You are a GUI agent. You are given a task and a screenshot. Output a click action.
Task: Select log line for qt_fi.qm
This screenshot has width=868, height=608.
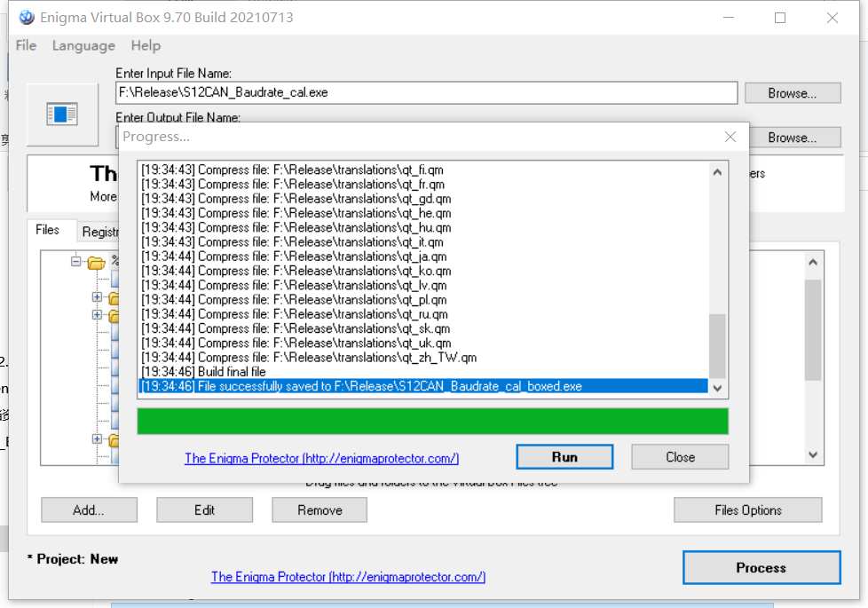(x=423, y=170)
